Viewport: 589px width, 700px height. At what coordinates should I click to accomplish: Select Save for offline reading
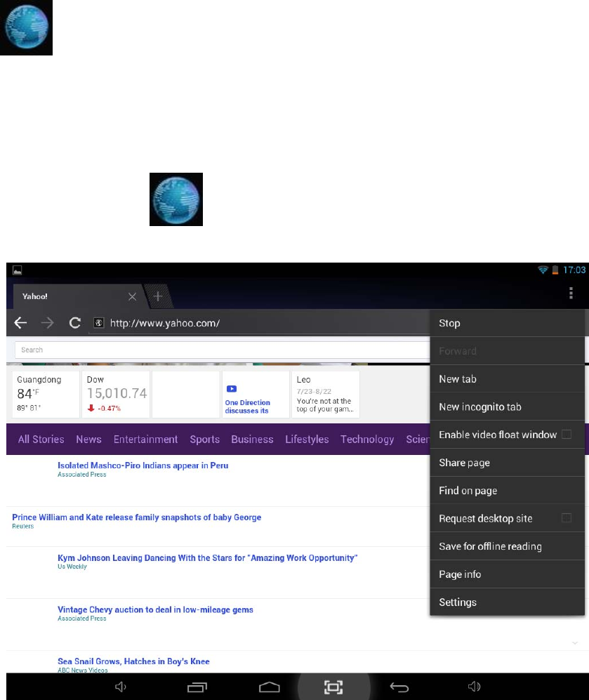click(x=507, y=546)
